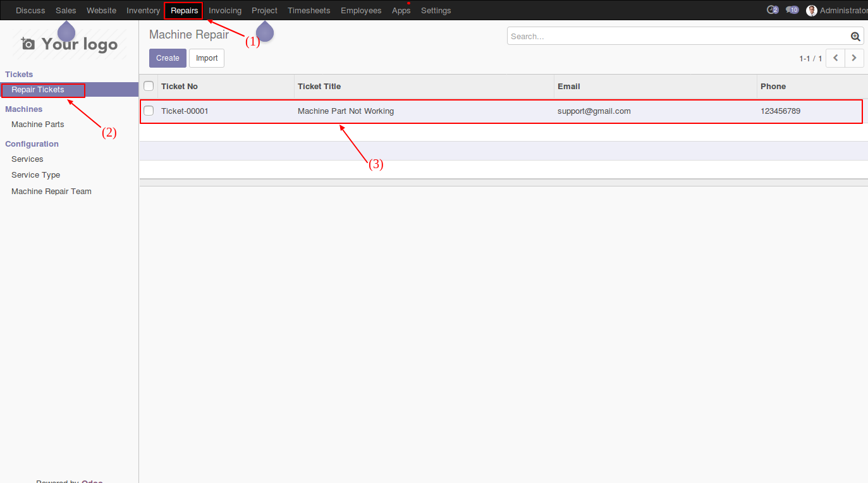
Task: Open the Project menu
Action: click(264, 10)
